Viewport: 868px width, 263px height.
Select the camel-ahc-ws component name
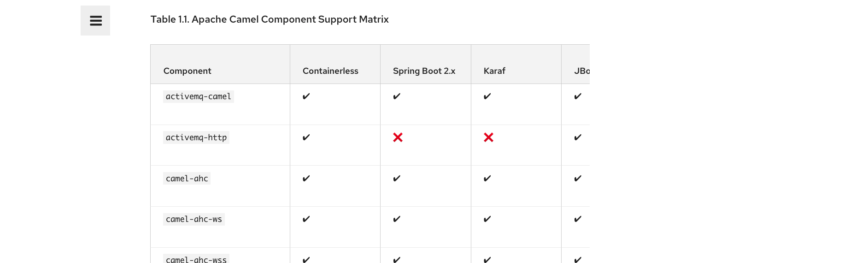tap(194, 219)
